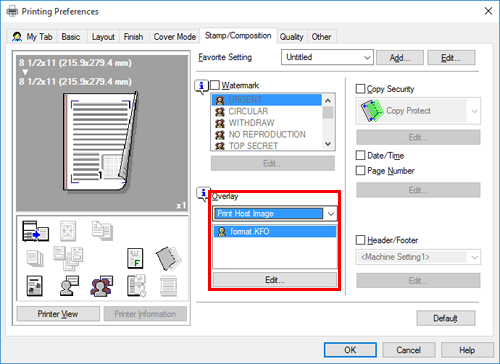Click the watermark list scrollbar down arrow
The height and width of the screenshot is (364, 500).
328,144
